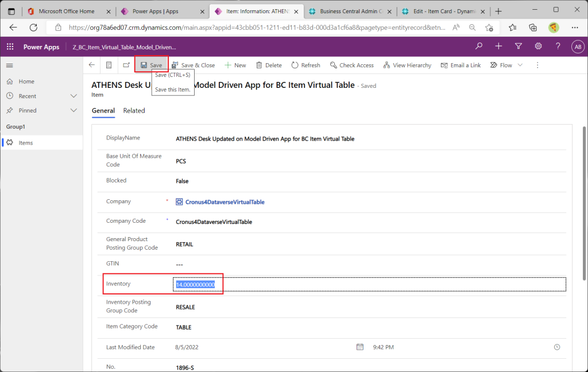Open the browser collections icon

(533, 28)
